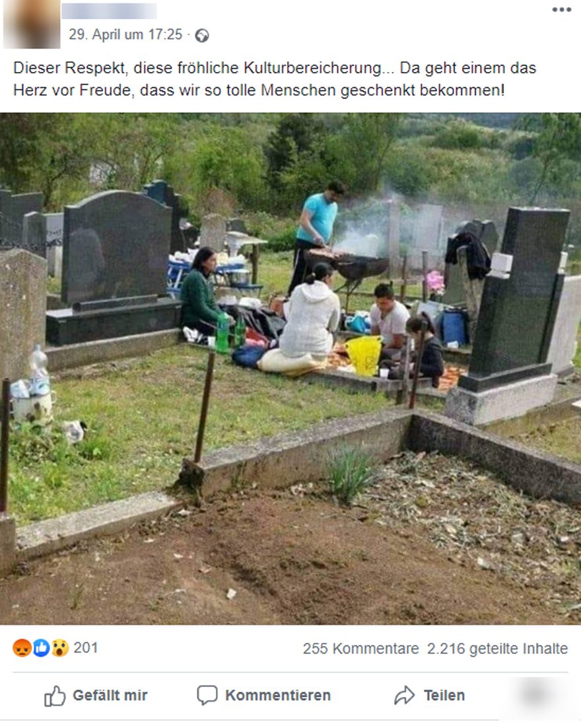Open the 255 Kommentare link
Viewport: 581px width, 728px height.
point(360,649)
